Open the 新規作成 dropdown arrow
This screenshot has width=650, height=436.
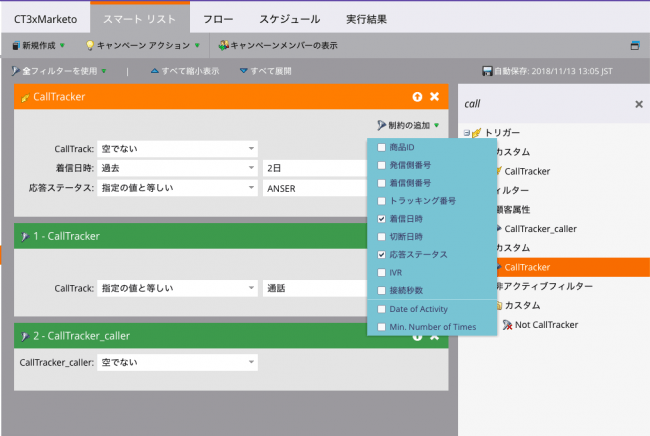pyautogui.click(x=62, y=45)
